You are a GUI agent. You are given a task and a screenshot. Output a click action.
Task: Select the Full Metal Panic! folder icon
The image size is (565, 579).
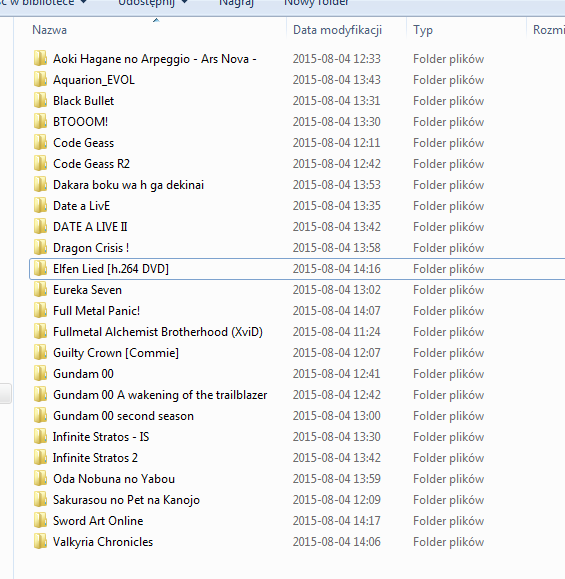click(40, 311)
